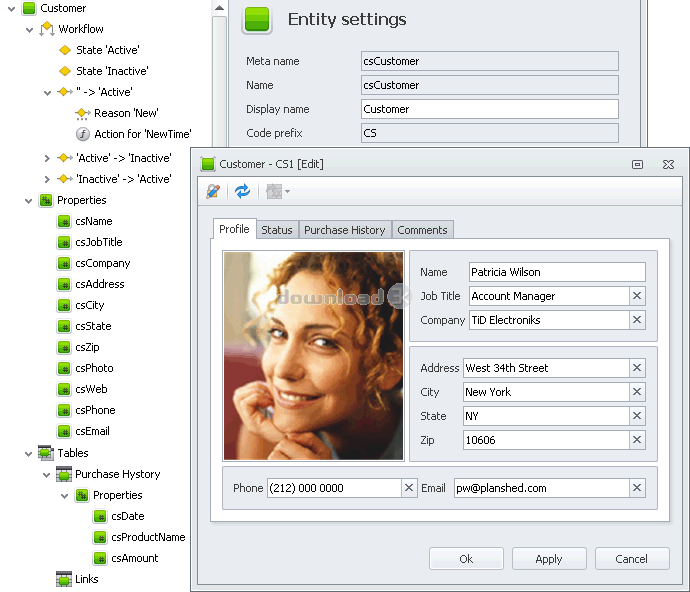
Task: Click the csDate property icon
Action: click(100, 516)
